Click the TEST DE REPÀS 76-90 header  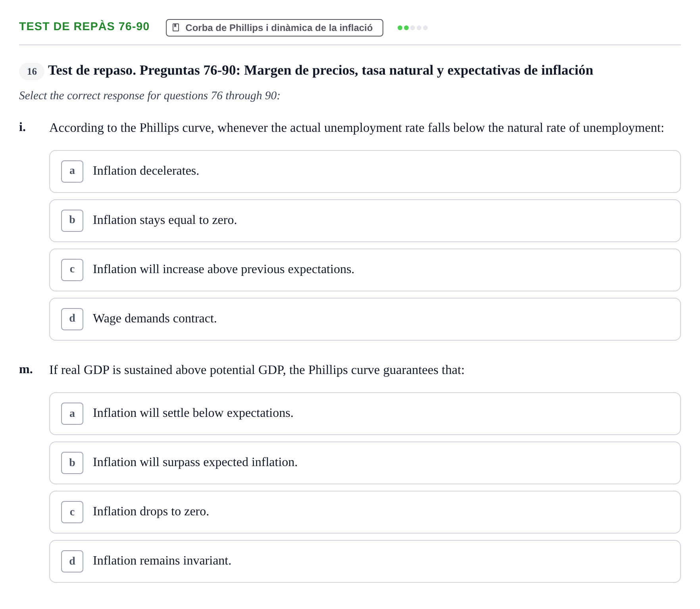[84, 27]
